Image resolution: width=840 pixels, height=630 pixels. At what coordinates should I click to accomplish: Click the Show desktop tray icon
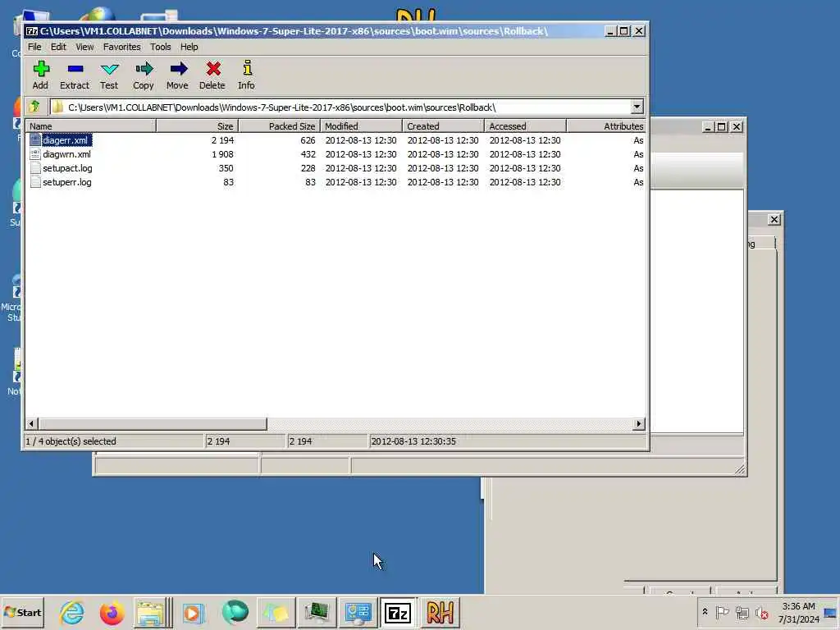pyautogui.click(x=831, y=612)
